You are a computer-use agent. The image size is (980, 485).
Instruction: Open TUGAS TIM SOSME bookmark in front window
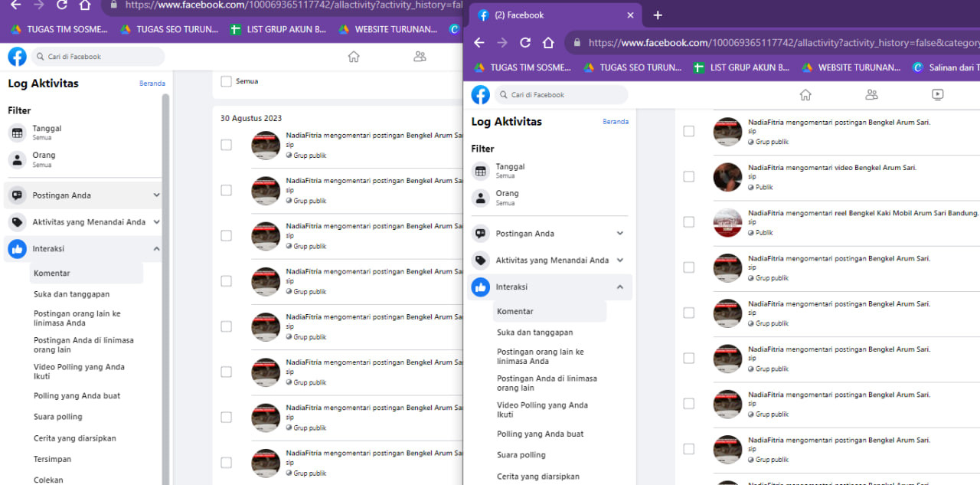coord(522,67)
